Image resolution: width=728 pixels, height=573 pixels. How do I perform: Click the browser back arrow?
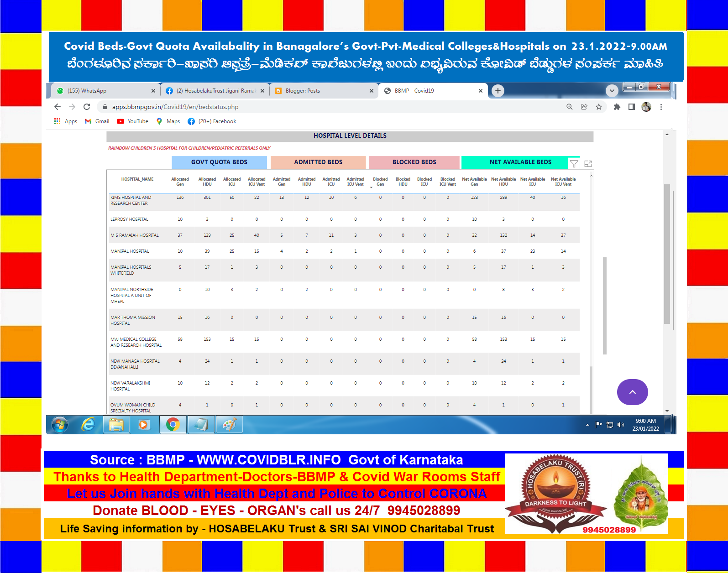58,107
